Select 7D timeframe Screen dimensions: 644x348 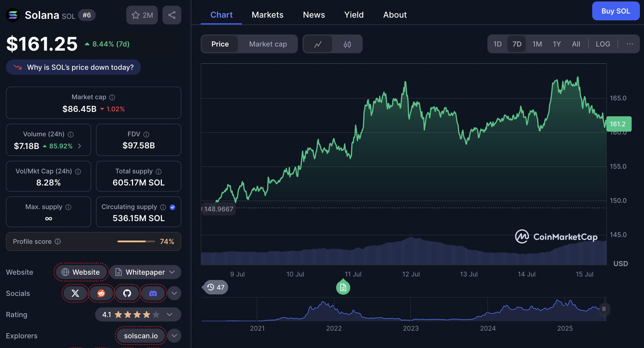[x=517, y=44]
